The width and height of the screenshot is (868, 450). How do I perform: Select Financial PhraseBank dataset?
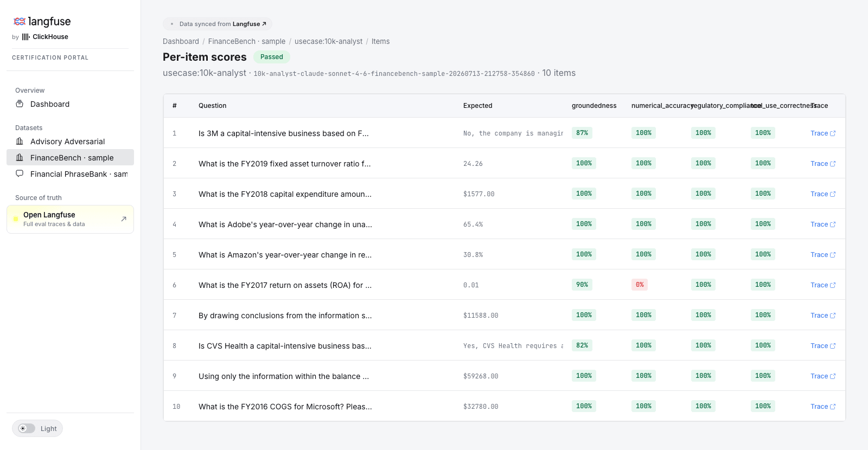pyautogui.click(x=70, y=174)
